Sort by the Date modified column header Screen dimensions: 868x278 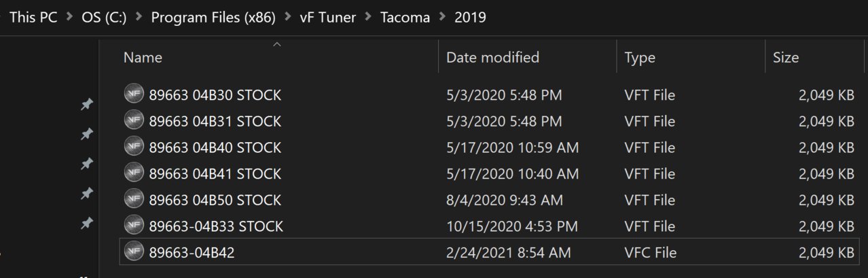(x=492, y=57)
